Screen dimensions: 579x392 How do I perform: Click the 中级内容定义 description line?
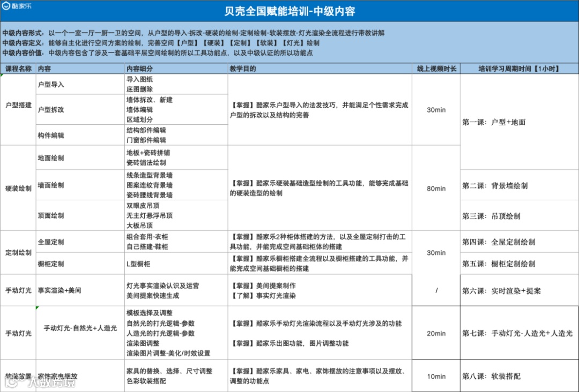pyautogui.click(x=161, y=43)
